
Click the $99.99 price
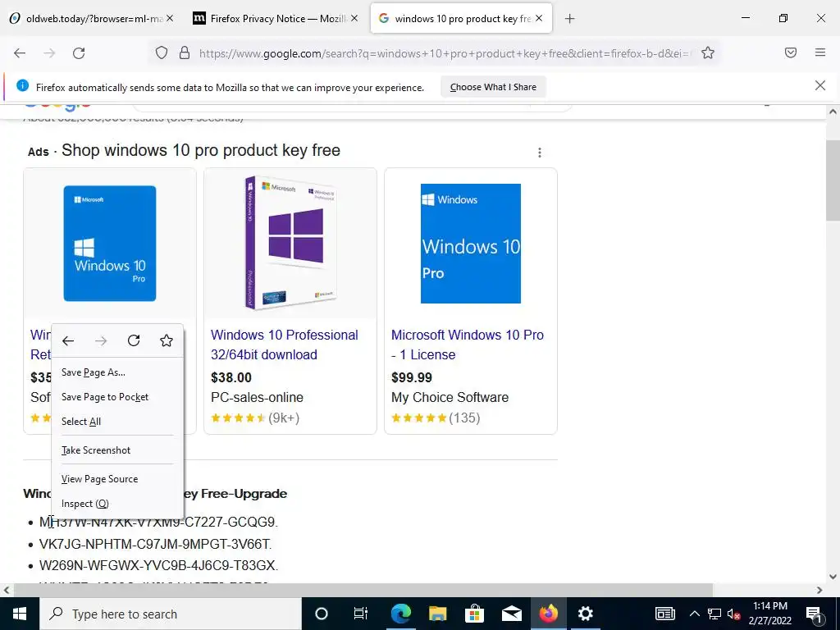pyautogui.click(x=412, y=377)
